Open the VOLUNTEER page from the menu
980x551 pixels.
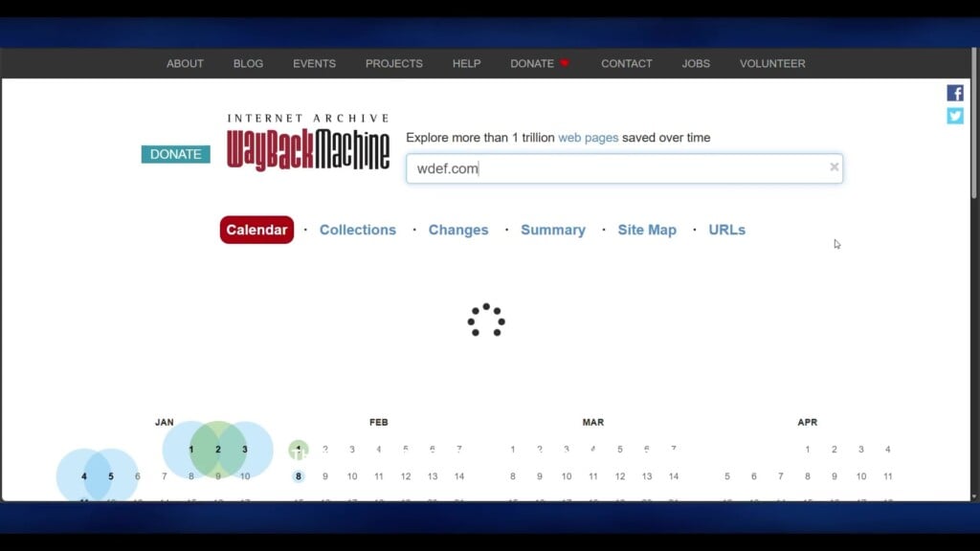pyautogui.click(x=771, y=63)
